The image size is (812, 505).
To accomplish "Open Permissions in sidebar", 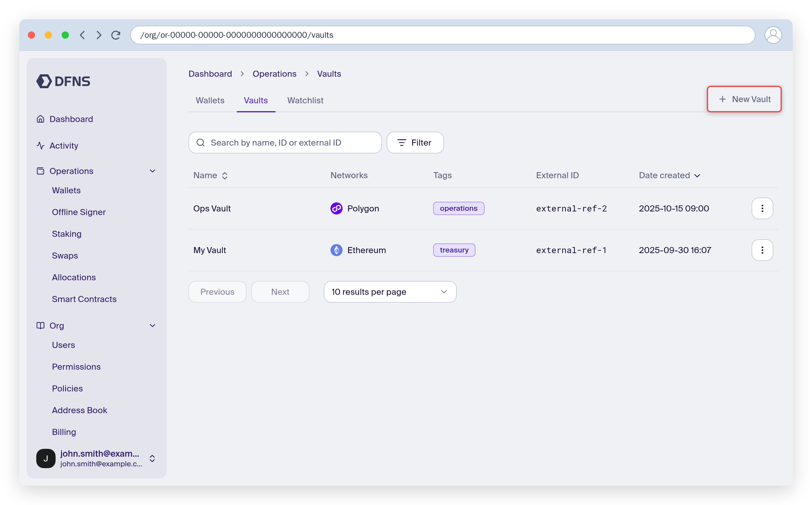I will tap(76, 367).
